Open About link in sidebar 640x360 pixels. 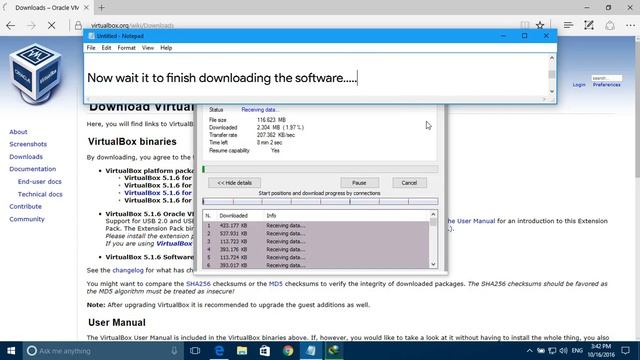point(18,132)
